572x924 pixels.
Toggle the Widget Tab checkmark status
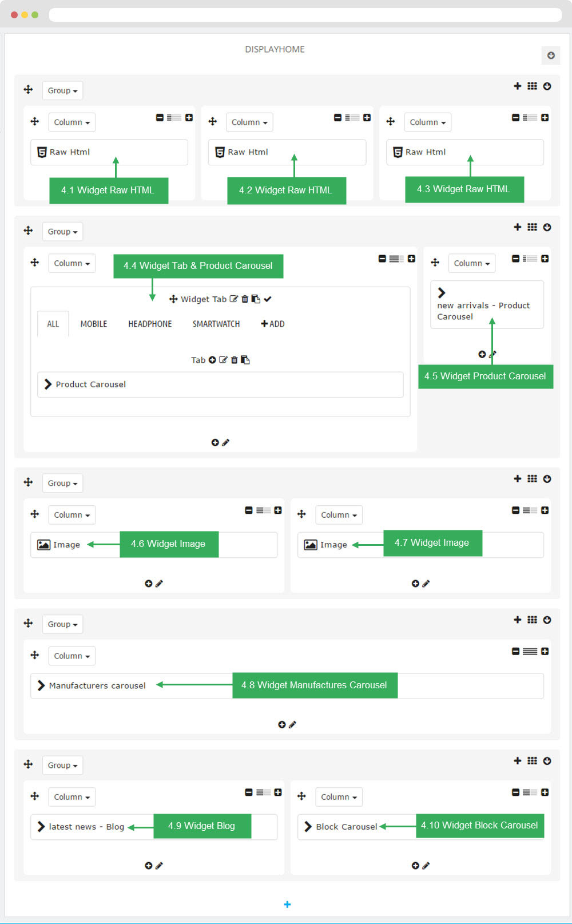tap(268, 299)
